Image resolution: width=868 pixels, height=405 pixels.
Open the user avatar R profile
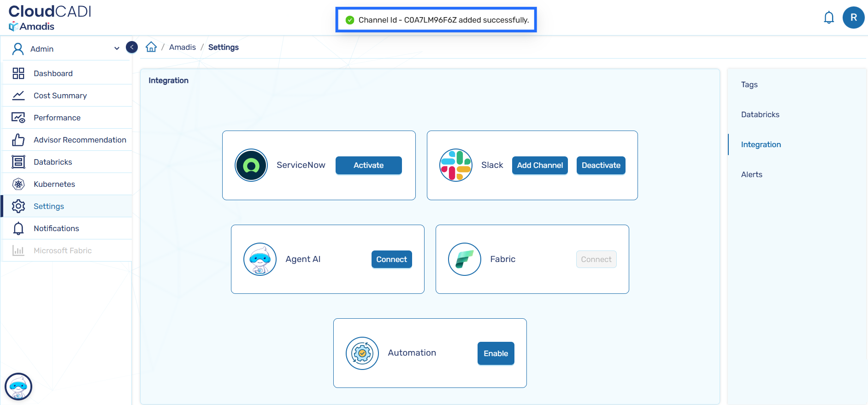(853, 18)
